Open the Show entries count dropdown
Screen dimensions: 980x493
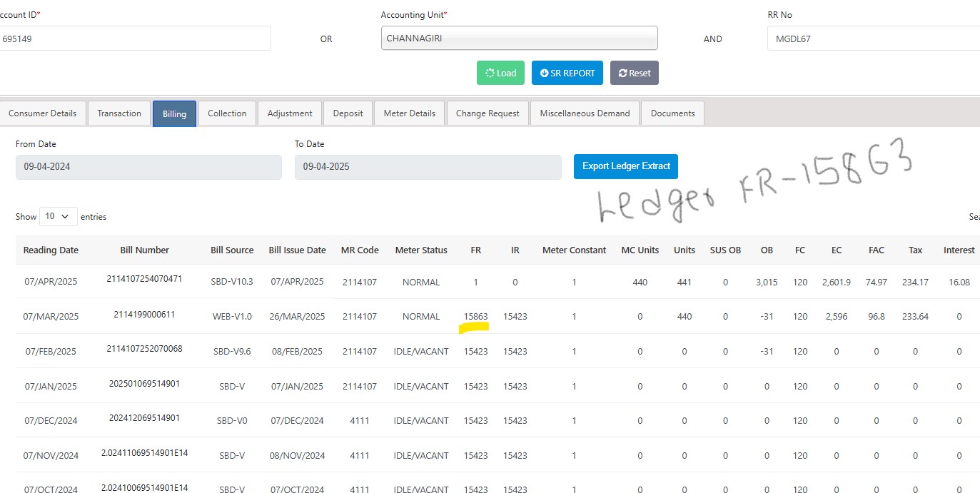coord(58,216)
